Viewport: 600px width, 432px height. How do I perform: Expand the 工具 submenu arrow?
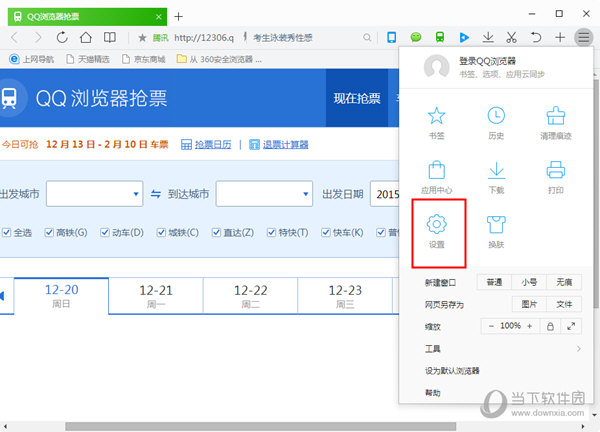[579, 349]
